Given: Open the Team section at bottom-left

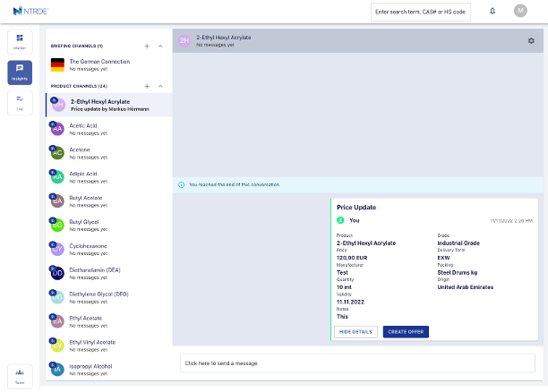Looking at the screenshot, I should coord(20,376).
